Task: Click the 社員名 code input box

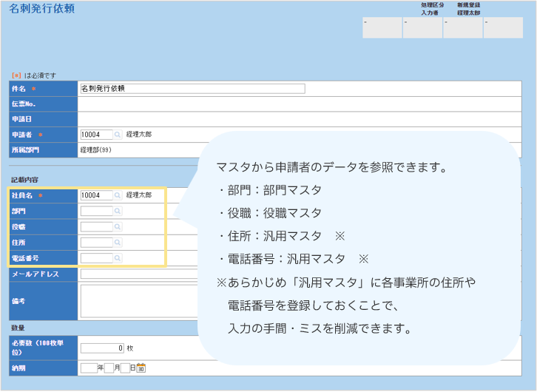Action: tap(96, 195)
